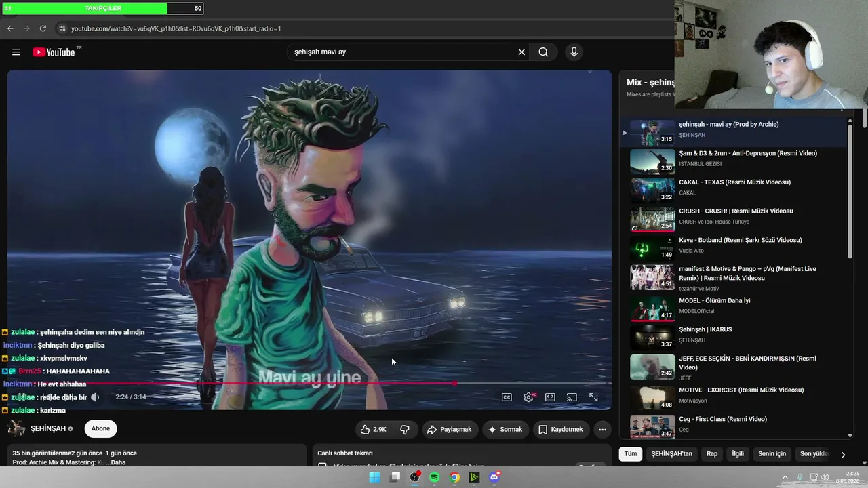Click the browser address bar URL
This screenshot has height=488, width=868.
176,28
